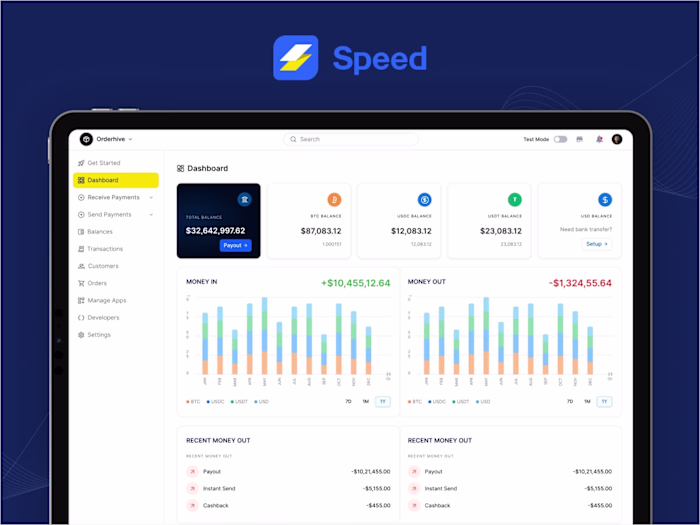The height and width of the screenshot is (525, 700).
Task: Click the Orders cart icon
Action: [81, 283]
